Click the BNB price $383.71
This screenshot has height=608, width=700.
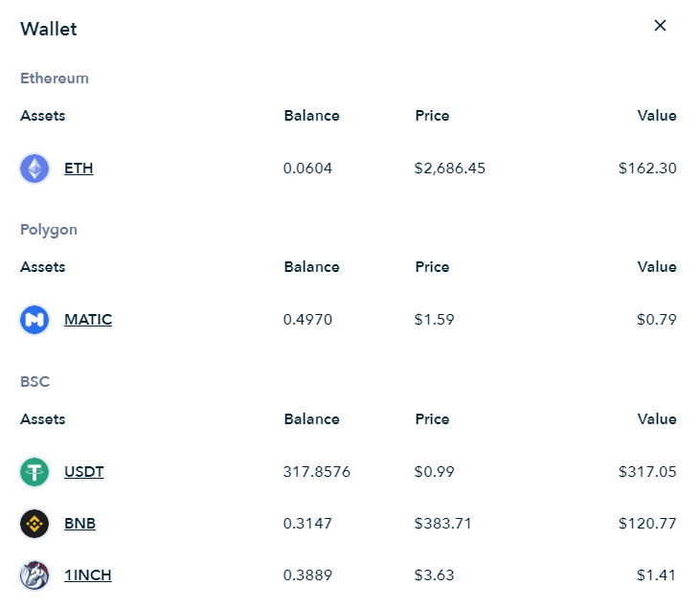click(x=442, y=523)
